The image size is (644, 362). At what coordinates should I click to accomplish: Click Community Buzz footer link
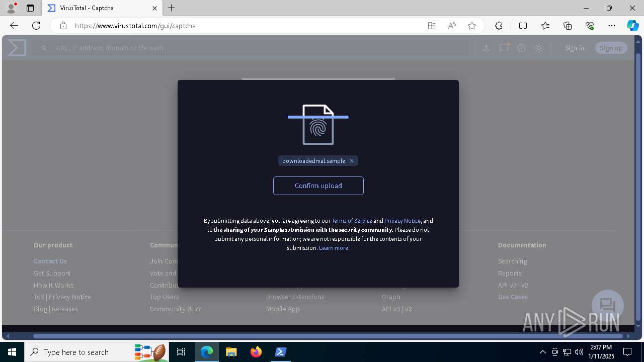click(176, 309)
